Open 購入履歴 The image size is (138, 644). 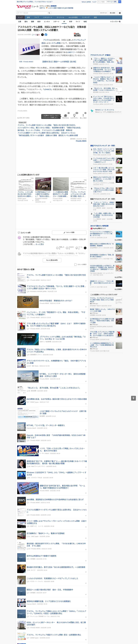coord(112,13)
